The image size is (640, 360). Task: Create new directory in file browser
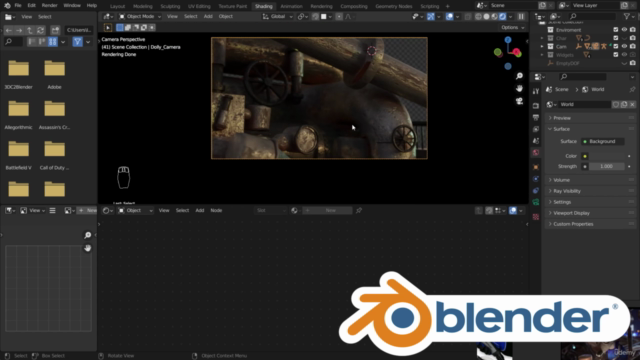click(x=55, y=30)
